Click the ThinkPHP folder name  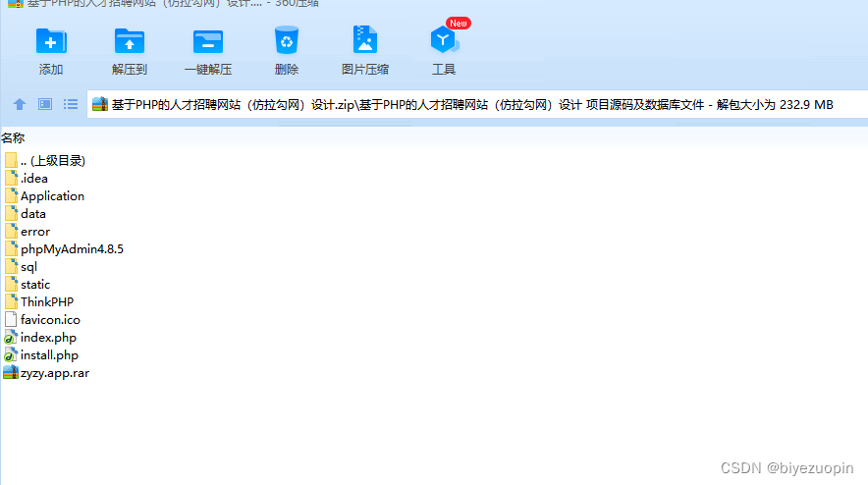pyautogui.click(x=47, y=302)
